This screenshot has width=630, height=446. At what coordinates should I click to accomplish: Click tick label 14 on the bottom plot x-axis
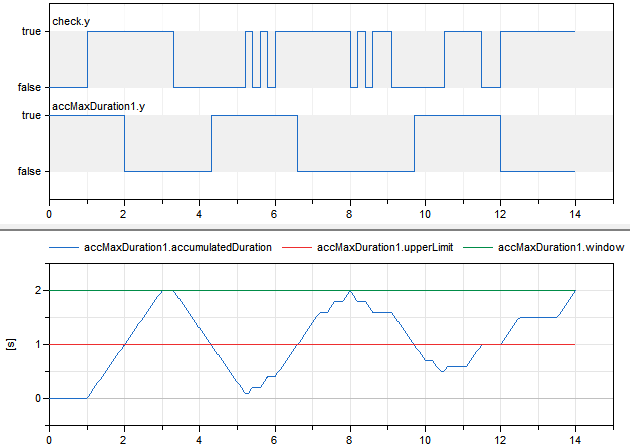coord(574,437)
